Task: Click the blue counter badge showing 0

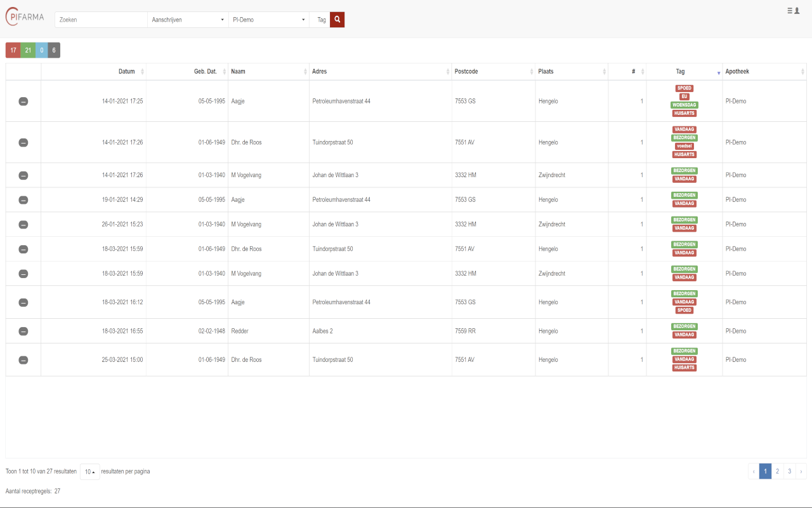Action: [41, 50]
